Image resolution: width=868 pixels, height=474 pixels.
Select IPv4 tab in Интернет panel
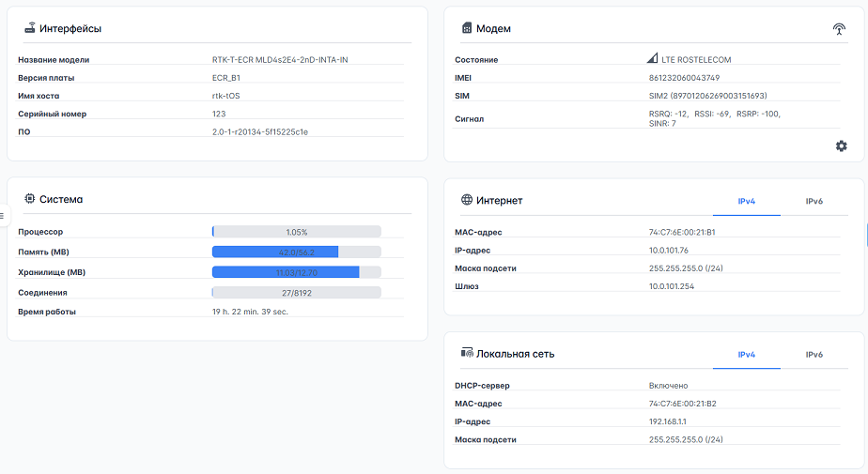[x=746, y=201]
